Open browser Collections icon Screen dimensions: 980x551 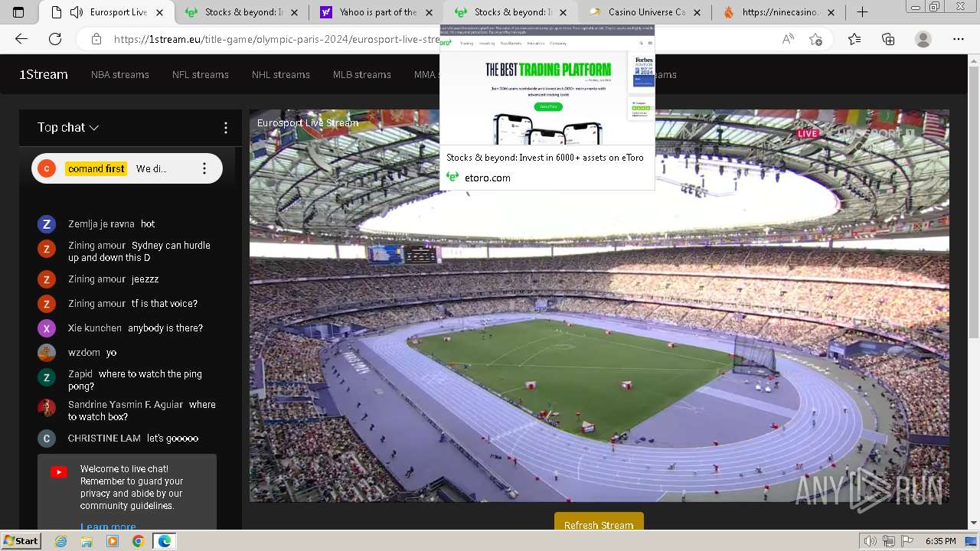pos(888,39)
